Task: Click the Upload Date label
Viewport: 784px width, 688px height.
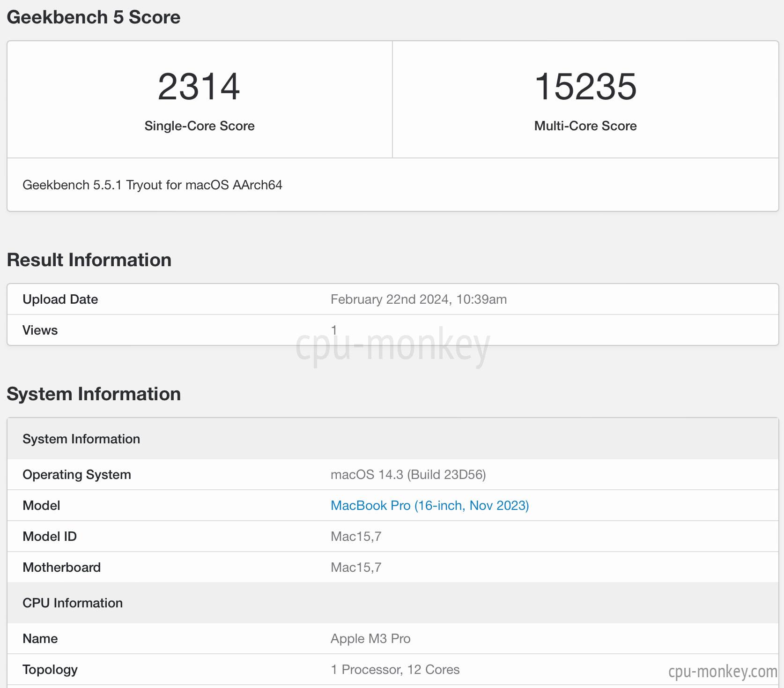Action: [60, 299]
